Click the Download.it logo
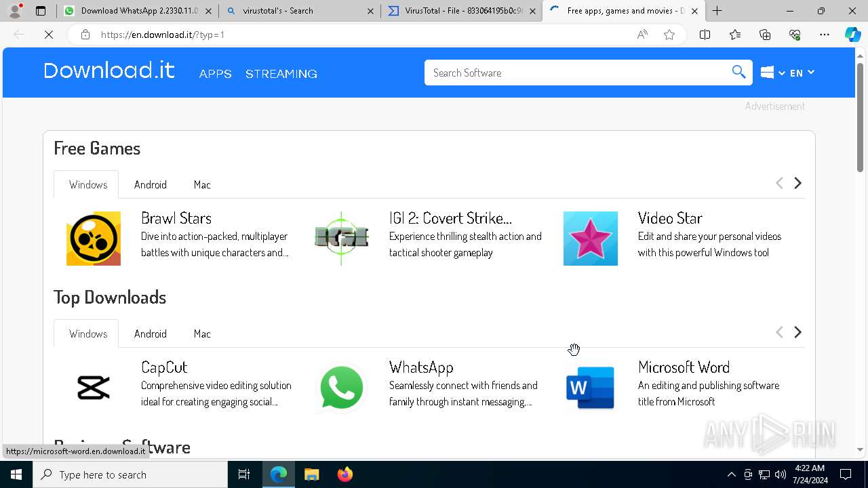Screen dimensions: 868x488 click(109, 70)
